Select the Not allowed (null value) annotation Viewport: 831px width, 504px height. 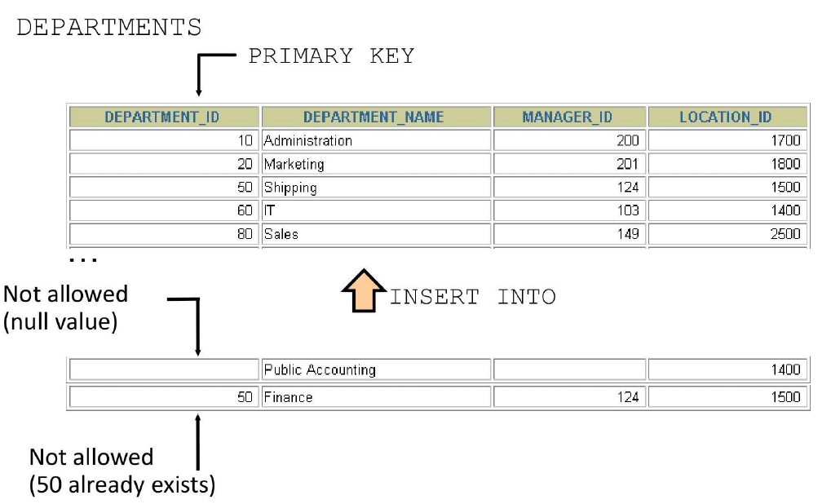coord(66,308)
